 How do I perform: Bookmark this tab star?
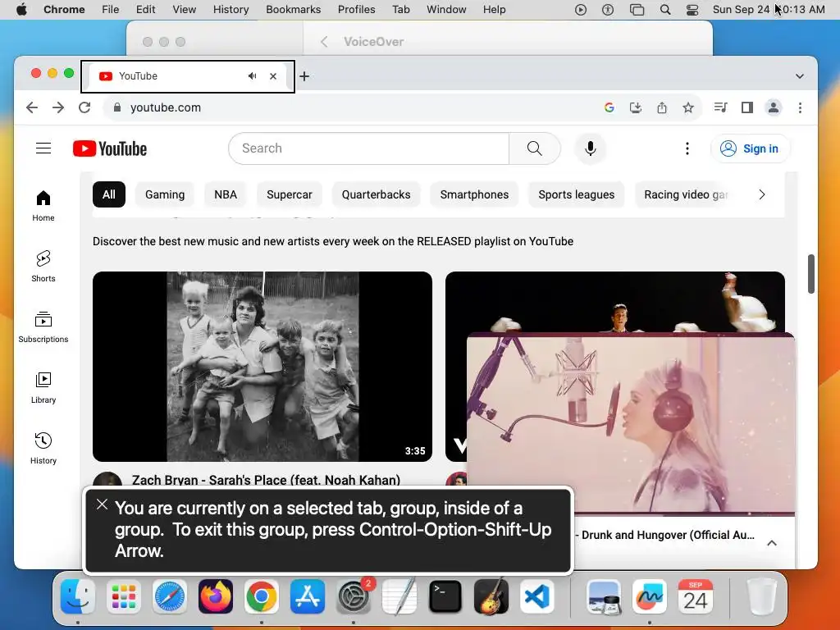tap(688, 107)
